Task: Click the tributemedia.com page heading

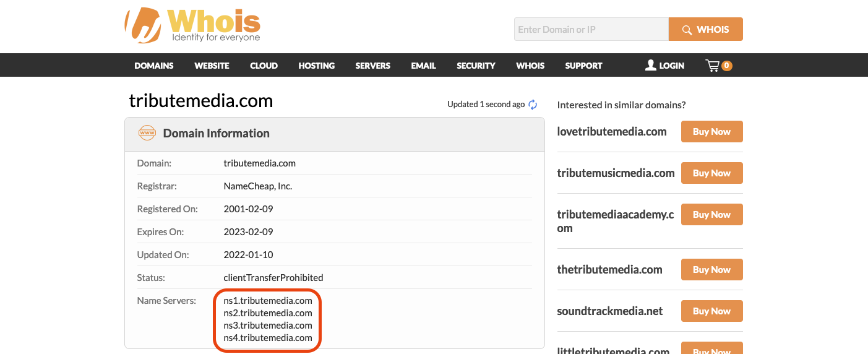Action: [x=200, y=100]
